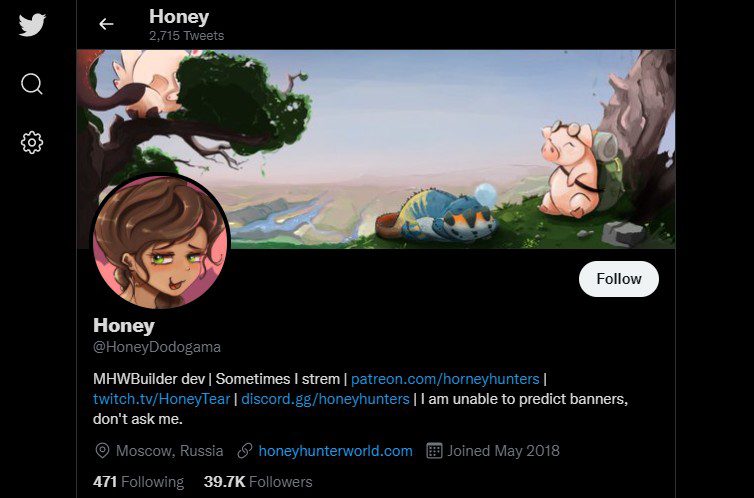754x498 pixels.
Task: Click the Twitter bird logo
Action: 32,25
